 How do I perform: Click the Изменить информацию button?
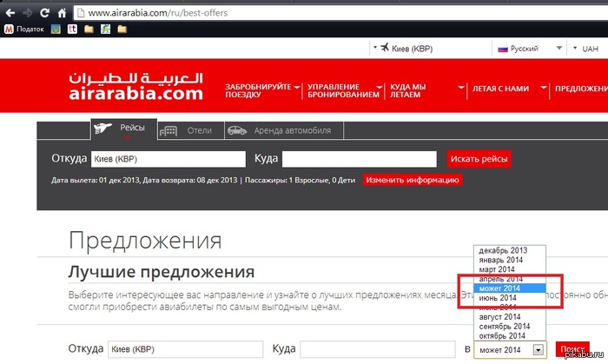(x=412, y=180)
